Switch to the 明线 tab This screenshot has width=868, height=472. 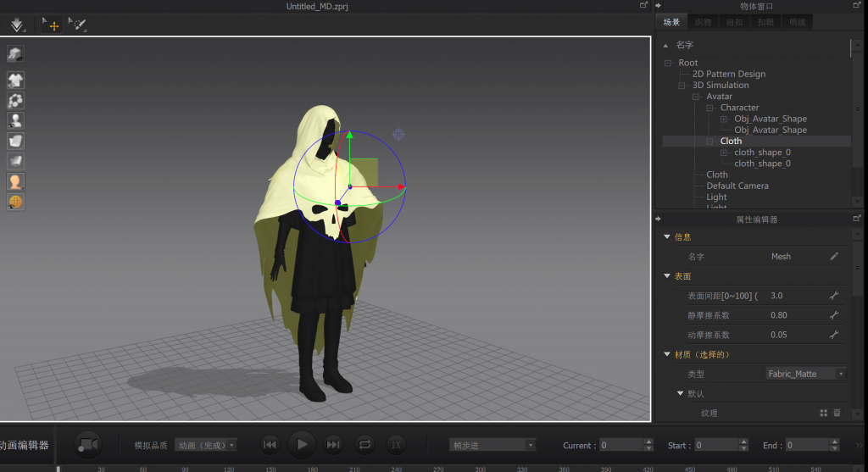[797, 22]
